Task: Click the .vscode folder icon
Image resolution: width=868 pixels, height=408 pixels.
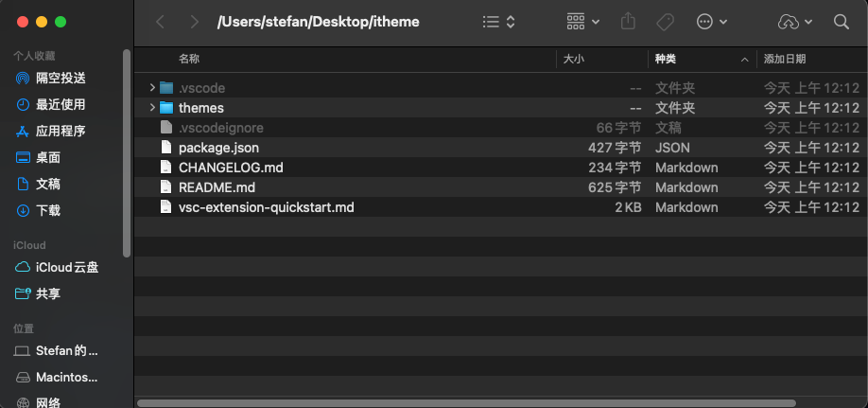Action: click(x=166, y=88)
